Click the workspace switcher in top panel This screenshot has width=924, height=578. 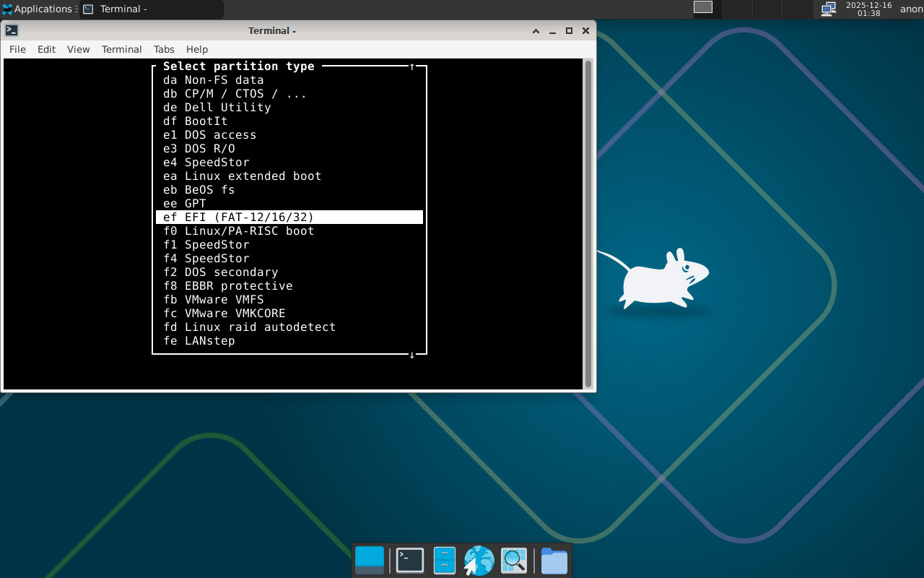click(702, 7)
